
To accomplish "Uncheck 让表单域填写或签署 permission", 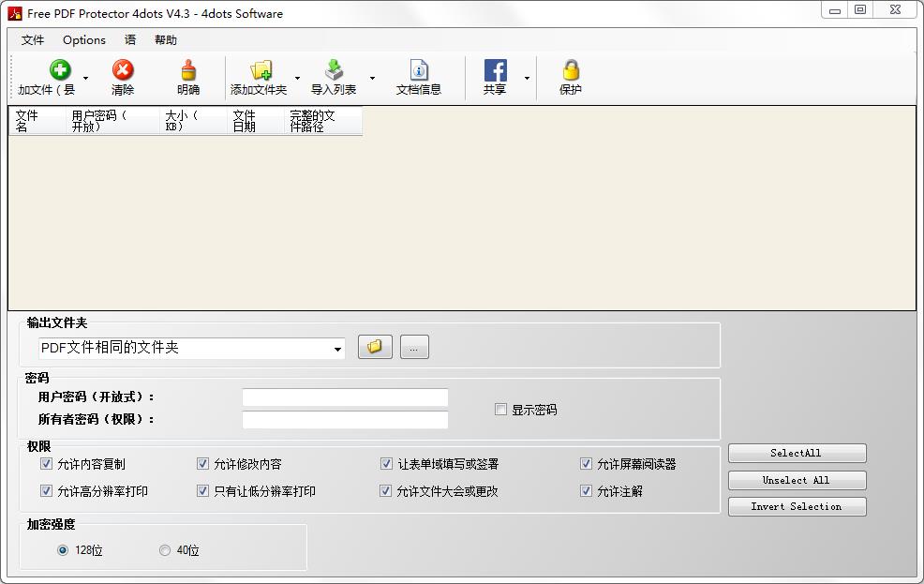I will point(387,464).
